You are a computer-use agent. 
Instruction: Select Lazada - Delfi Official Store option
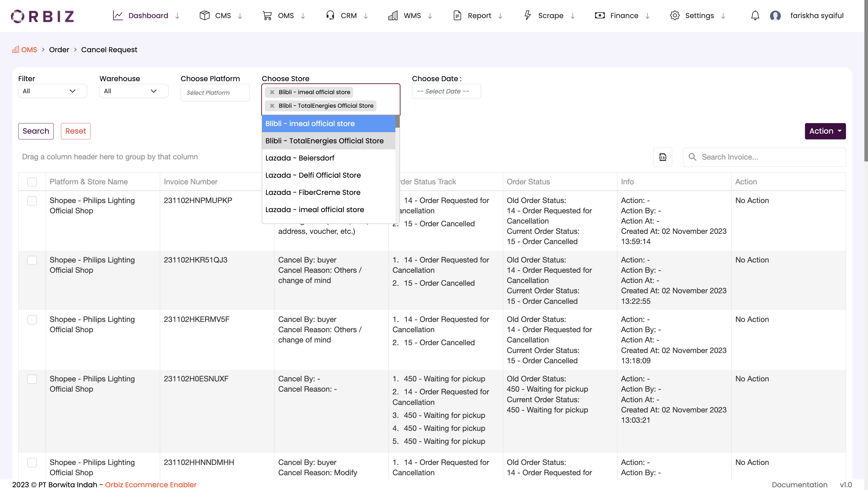tap(328, 175)
